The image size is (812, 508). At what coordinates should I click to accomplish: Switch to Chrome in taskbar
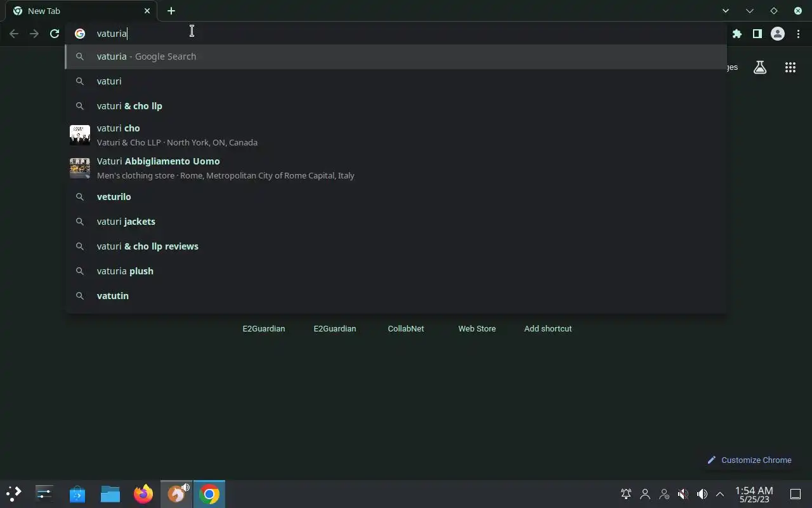(209, 493)
